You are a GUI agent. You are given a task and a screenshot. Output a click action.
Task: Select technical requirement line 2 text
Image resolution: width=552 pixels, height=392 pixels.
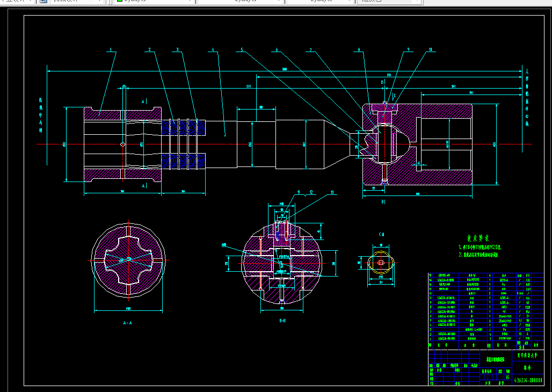478,255
